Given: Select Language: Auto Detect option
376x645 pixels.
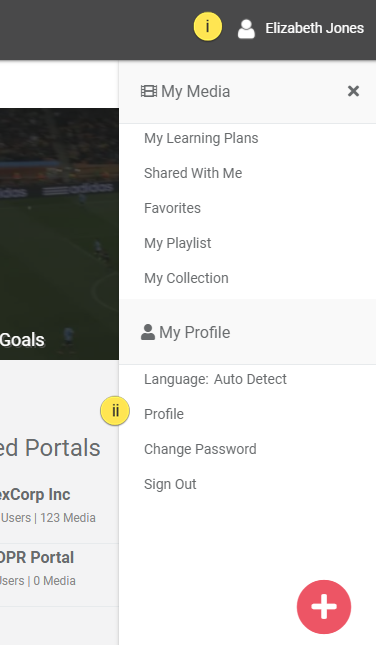Looking at the screenshot, I should point(215,379).
